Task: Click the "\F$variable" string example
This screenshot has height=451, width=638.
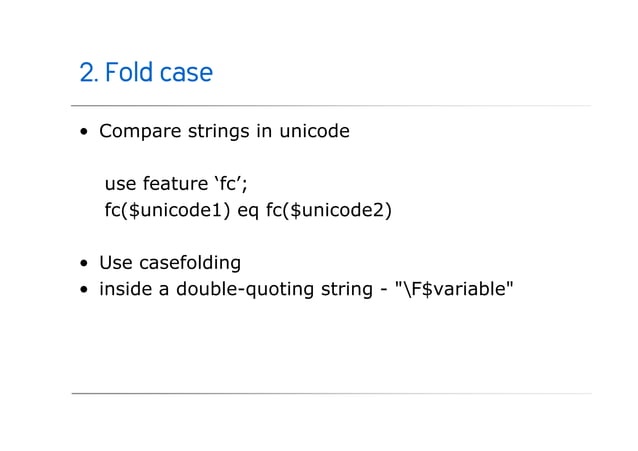Action: [x=454, y=289]
